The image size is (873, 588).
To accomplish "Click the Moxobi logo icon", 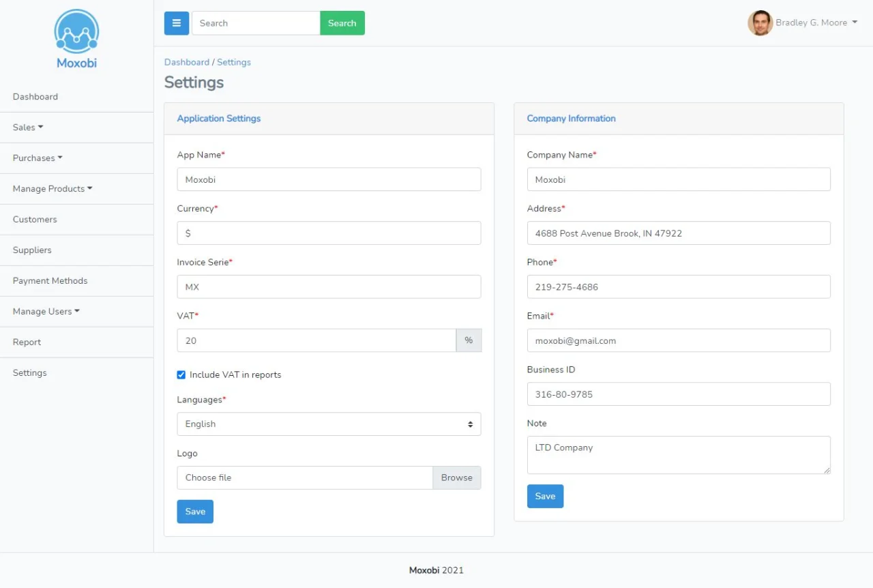I will pyautogui.click(x=76, y=31).
